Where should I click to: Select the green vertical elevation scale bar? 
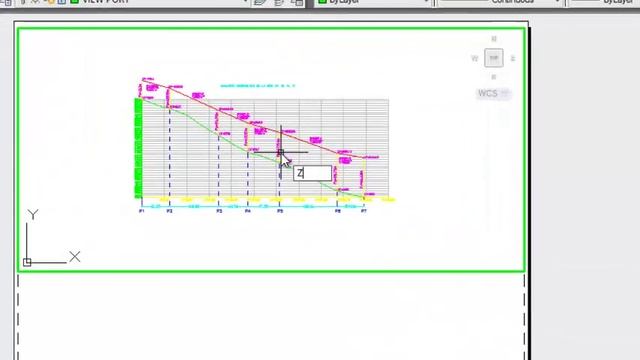138,149
